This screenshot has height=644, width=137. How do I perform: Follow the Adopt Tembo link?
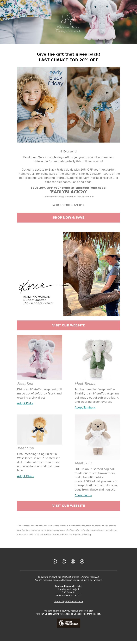coord(85,407)
